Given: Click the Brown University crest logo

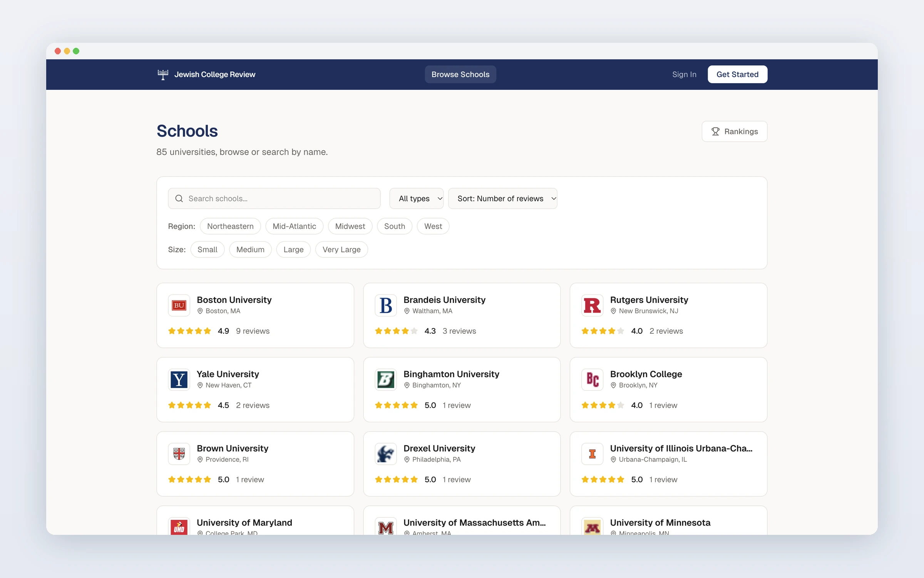Looking at the screenshot, I should pos(179,454).
